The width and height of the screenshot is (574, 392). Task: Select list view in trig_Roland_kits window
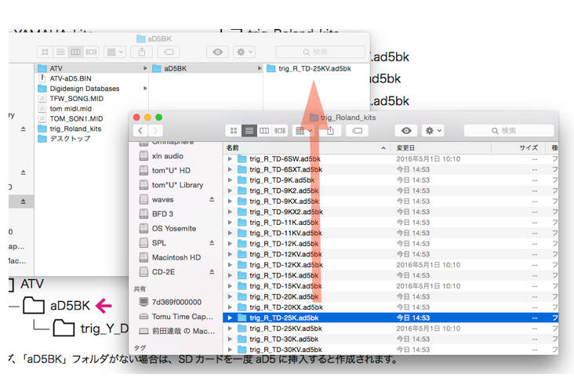(x=249, y=131)
